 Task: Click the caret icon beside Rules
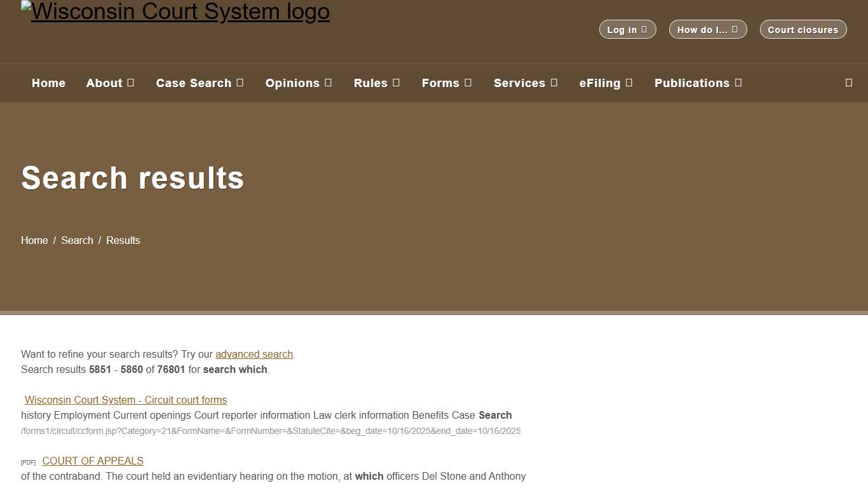tap(397, 83)
